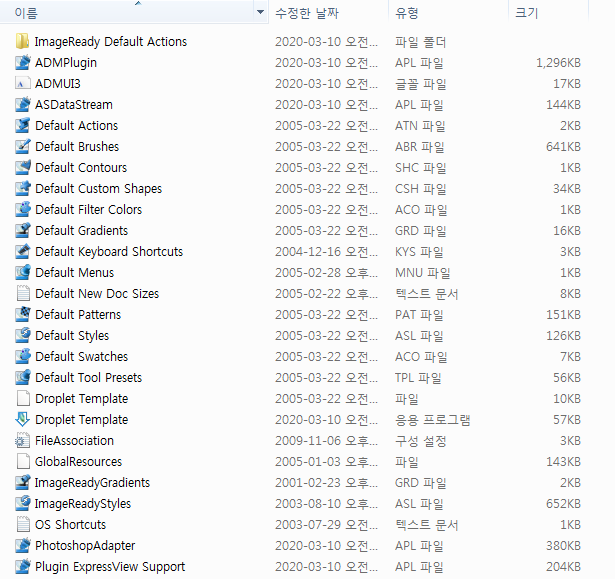The height and width of the screenshot is (579, 615).
Task: Click the Default Styles file icon
Action: pos(23,335)
